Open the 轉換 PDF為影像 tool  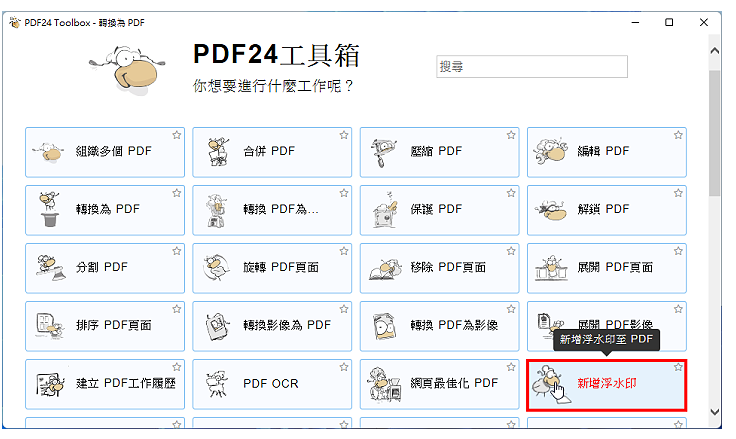point(439,326)
